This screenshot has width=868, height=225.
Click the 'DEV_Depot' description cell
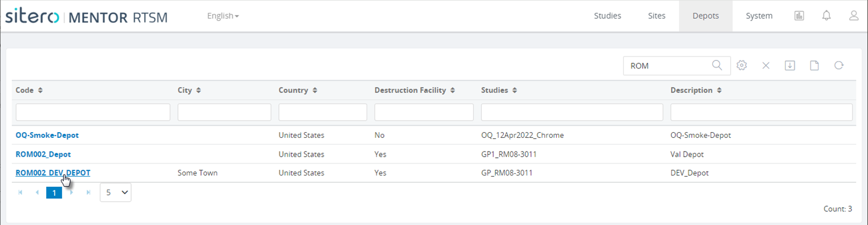(689, 173)
